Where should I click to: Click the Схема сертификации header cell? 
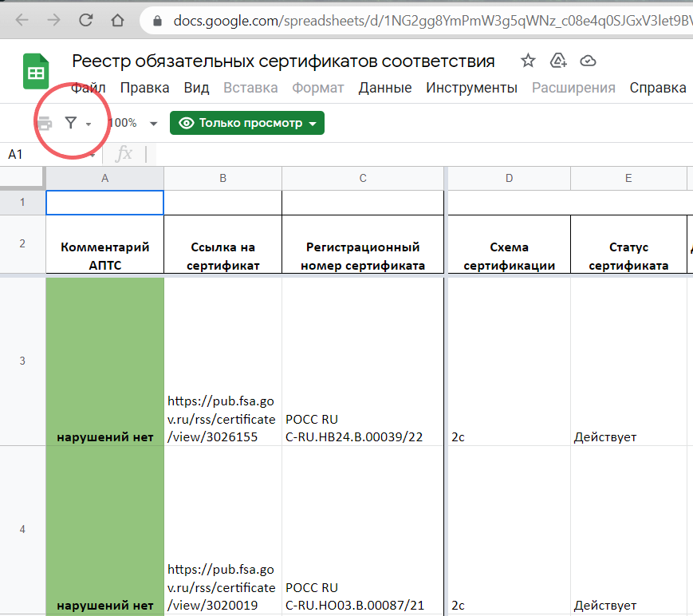pyautogui.click(x=509, y=244)
